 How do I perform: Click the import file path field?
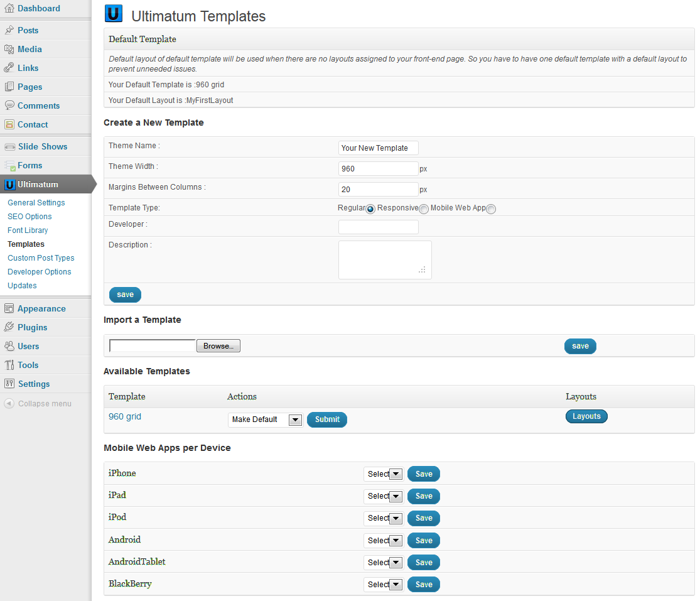pos(153,345)
